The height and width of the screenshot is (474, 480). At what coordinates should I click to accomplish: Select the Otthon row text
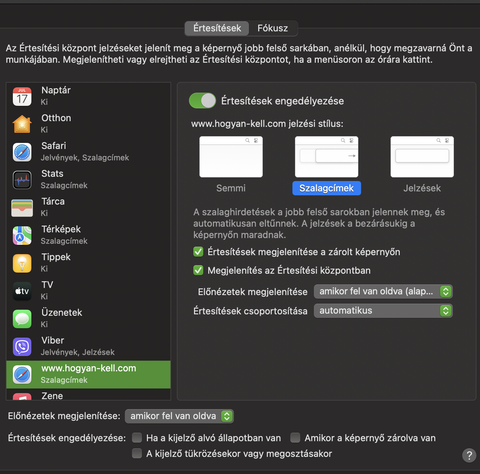point(56,118)
